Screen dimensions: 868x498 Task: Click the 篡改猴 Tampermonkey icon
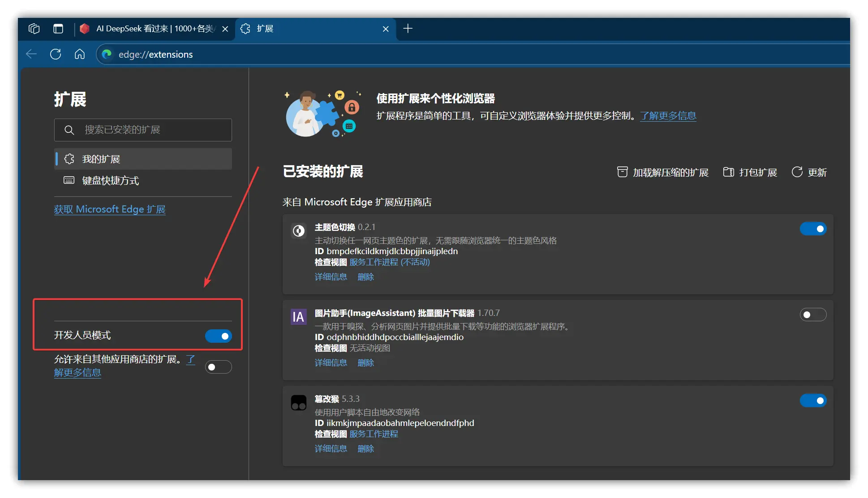(299, 403)
